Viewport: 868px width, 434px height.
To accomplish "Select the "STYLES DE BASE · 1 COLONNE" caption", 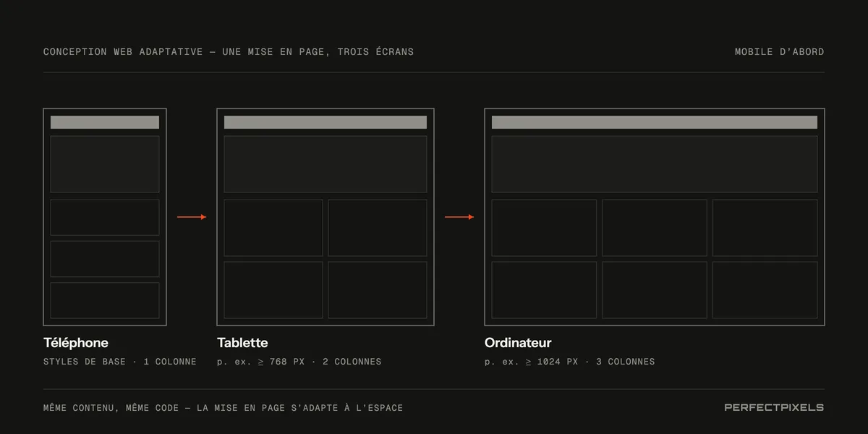I will point(120,362).
